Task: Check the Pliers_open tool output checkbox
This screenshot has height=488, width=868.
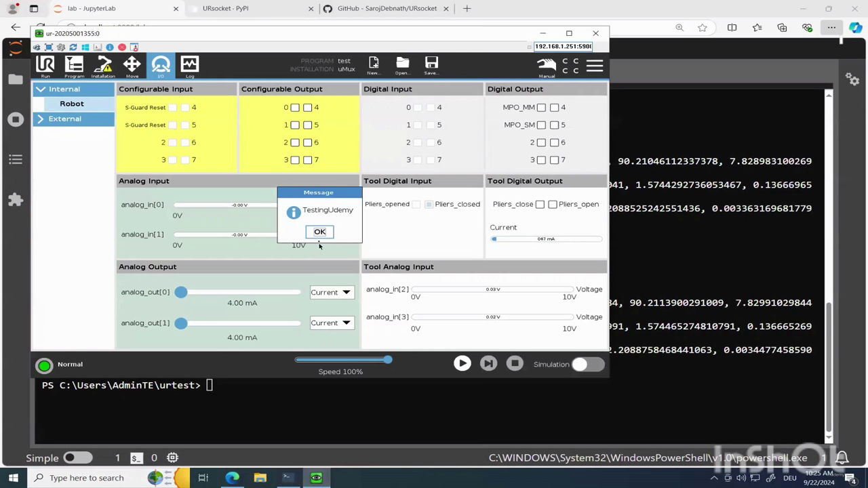Action: tap(553, 204)
